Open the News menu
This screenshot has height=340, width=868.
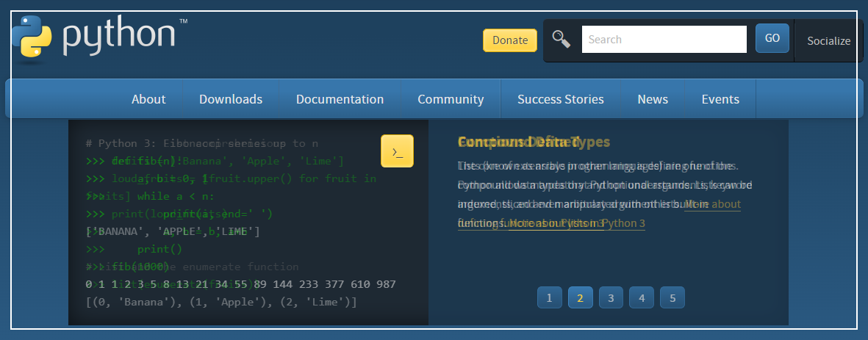653,99
